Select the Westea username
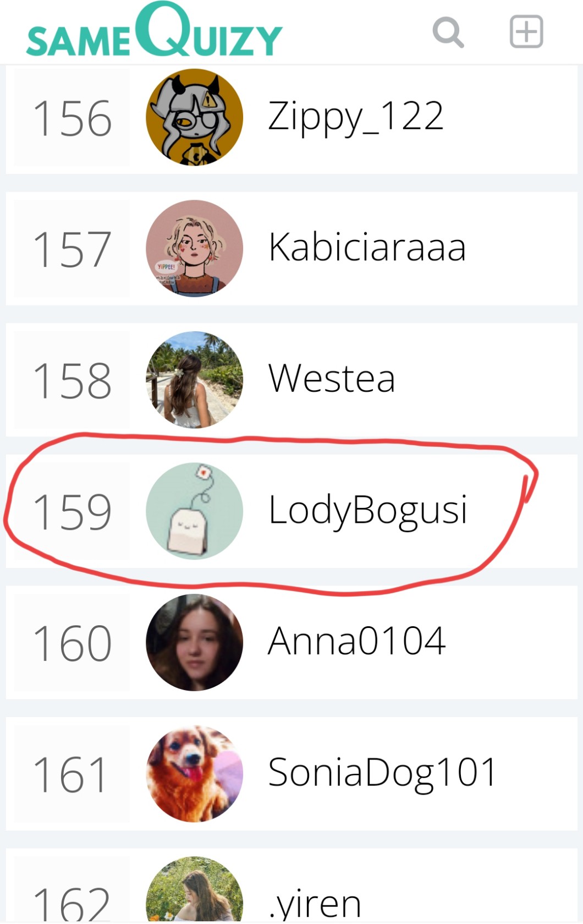Screen dimensions: 583x924 [x=332, y=379]
